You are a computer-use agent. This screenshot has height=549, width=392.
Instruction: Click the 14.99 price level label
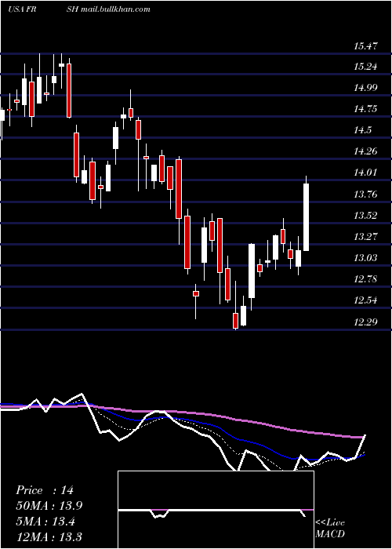point(365,88)
